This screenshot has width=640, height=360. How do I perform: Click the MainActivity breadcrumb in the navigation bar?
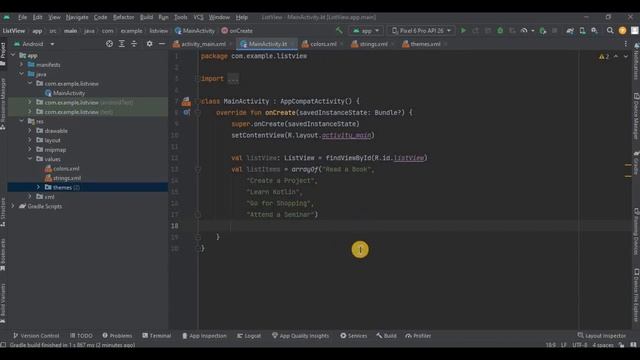(x=194, y=31)
